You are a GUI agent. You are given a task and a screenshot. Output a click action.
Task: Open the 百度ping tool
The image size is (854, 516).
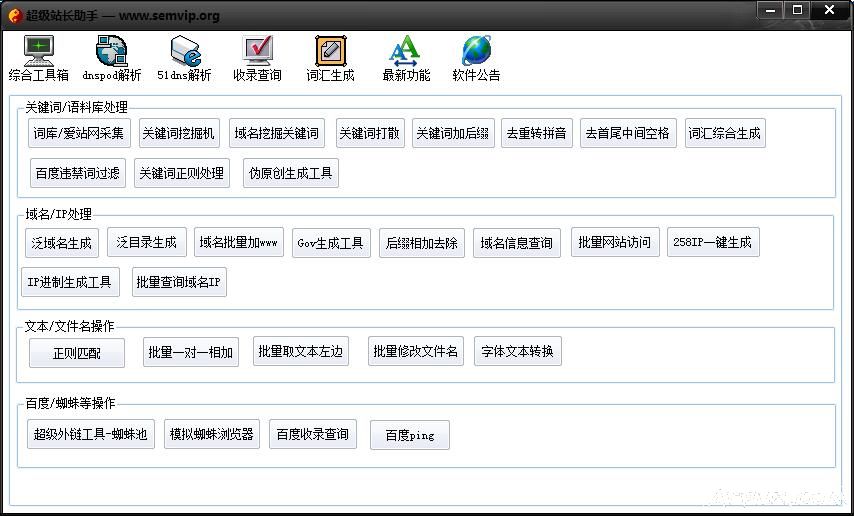[x=410, y=435]
